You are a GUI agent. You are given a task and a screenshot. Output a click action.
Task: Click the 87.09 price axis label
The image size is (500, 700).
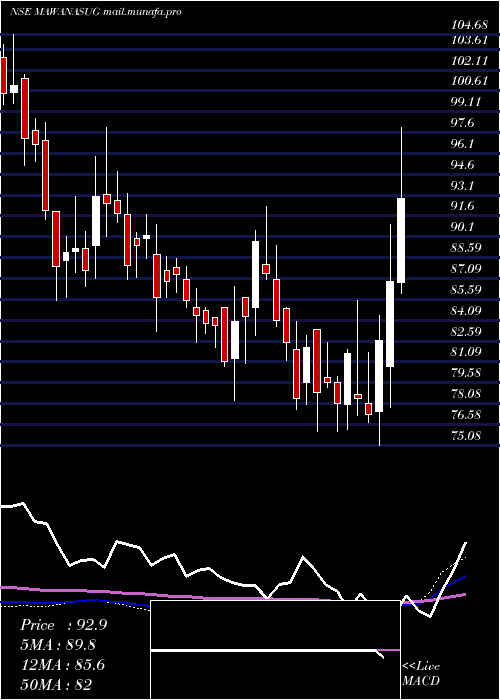[x=467, y=268]
